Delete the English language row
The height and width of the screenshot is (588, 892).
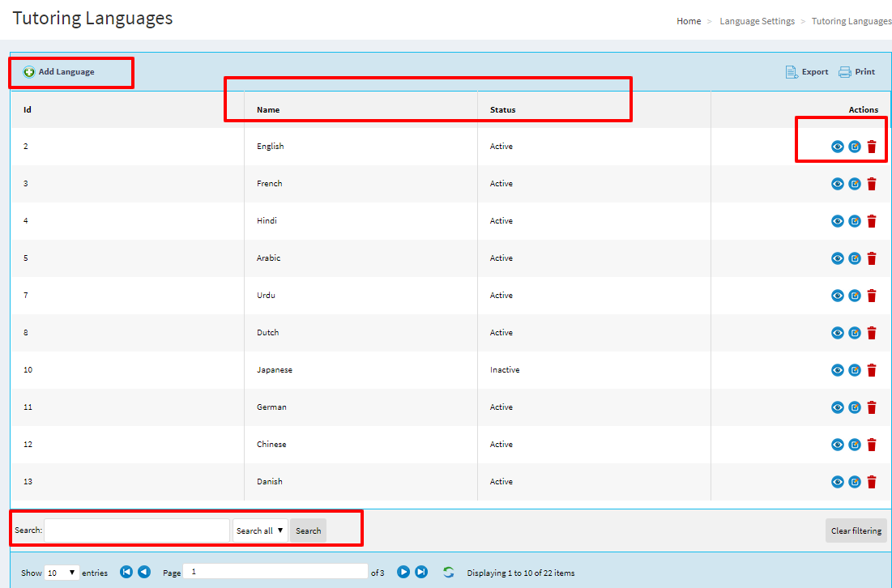[872, 147]
